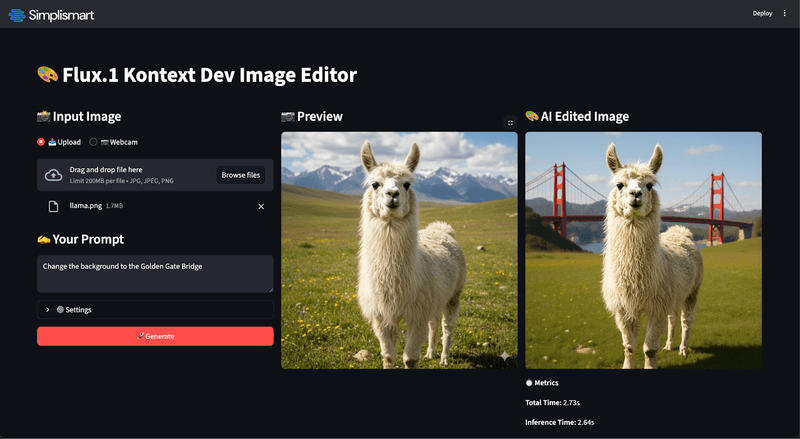
Task: Click the prompt textarea resize handle
Action: coord(271,290)
